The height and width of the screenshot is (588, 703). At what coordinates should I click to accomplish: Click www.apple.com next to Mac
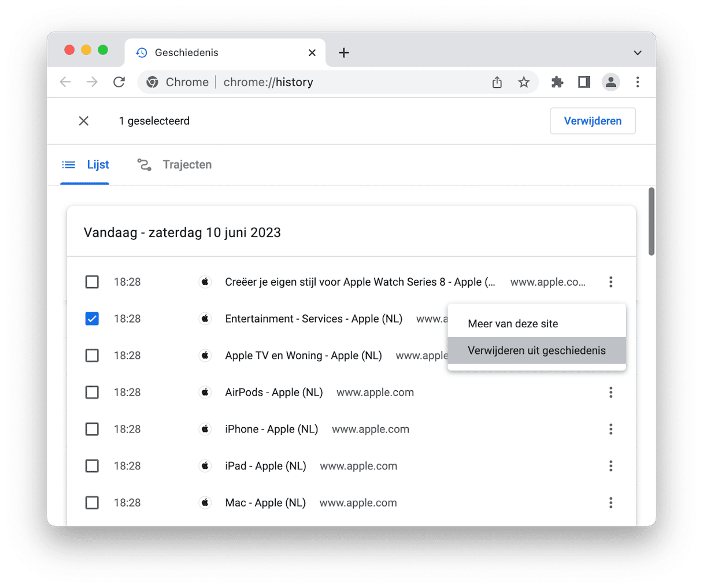click(x=358, y=503)
